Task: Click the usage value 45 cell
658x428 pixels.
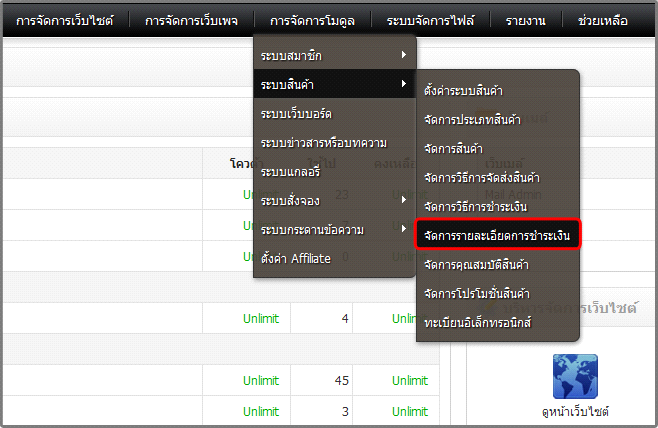Action: pos(321,380)
